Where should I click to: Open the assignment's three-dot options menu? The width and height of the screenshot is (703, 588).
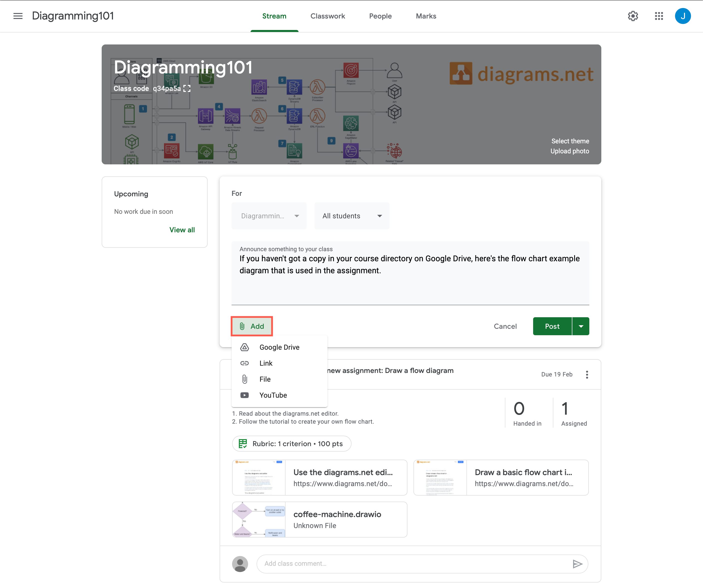587,374
